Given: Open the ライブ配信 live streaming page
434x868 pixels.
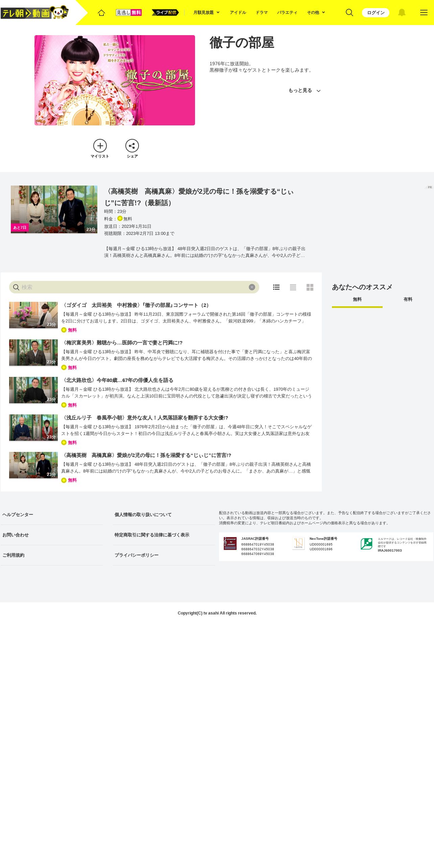Looking at the screenshot, I should 165,13.
